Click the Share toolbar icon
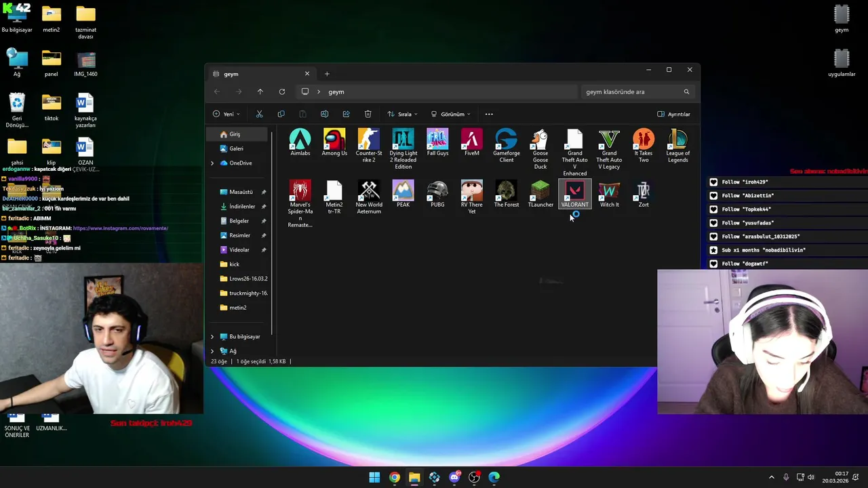 click(346, 114)
